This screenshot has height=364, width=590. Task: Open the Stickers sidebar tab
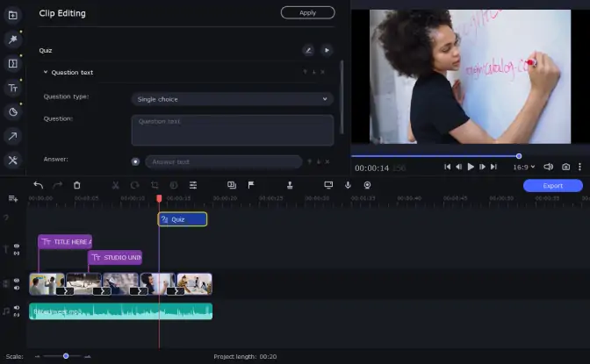click(13, 112)
